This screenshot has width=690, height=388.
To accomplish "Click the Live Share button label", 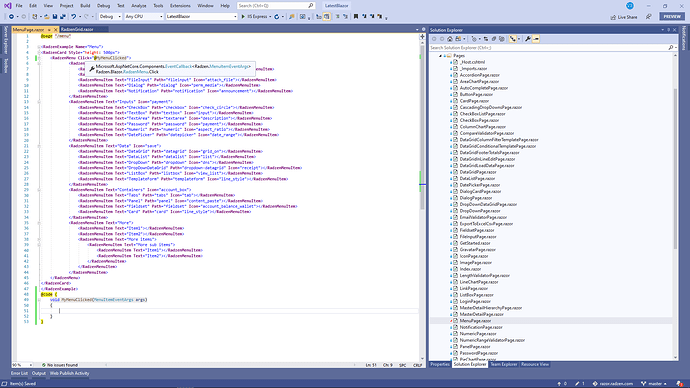I will (628, 17).
